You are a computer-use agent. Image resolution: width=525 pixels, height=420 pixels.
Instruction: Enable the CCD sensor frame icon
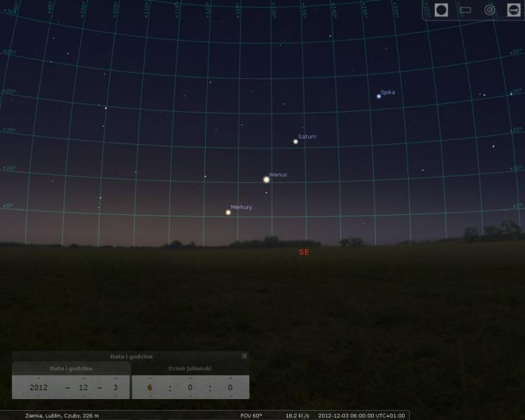pos(465,10)
